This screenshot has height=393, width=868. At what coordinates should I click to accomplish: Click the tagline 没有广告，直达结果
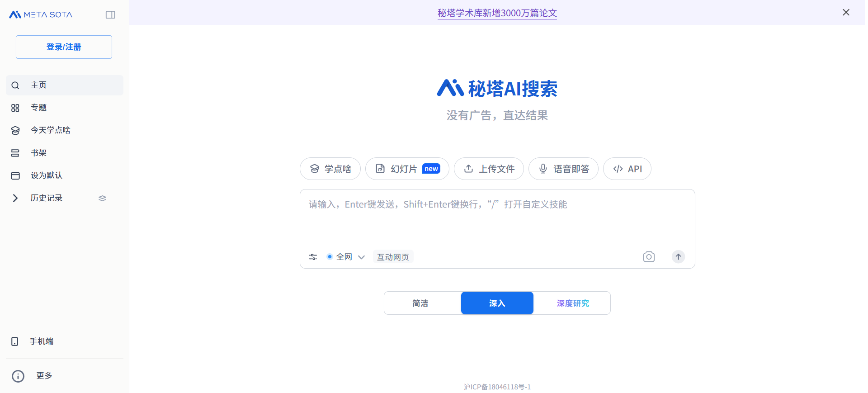(497, 115)
